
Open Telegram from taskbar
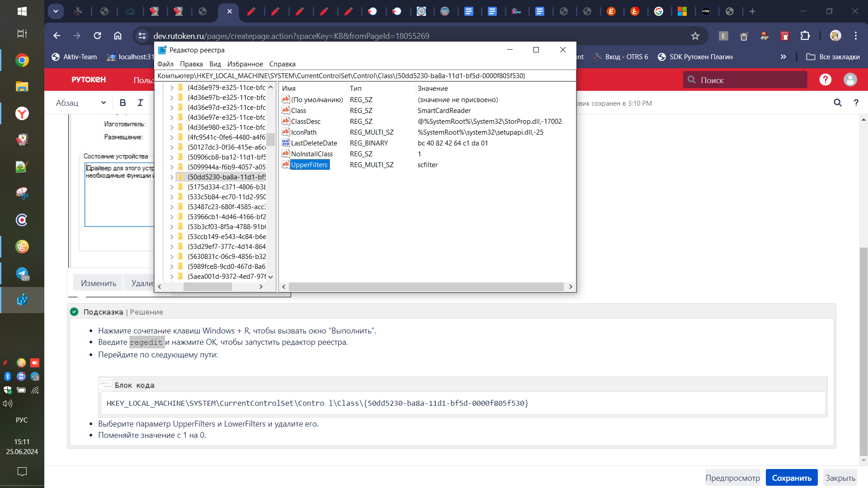pos(22,273)
